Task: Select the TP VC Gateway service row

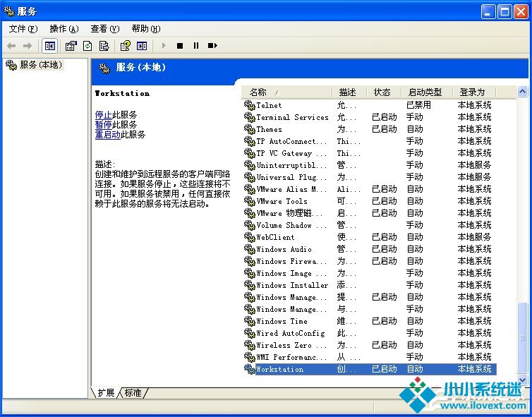Action: pos(370,153)
